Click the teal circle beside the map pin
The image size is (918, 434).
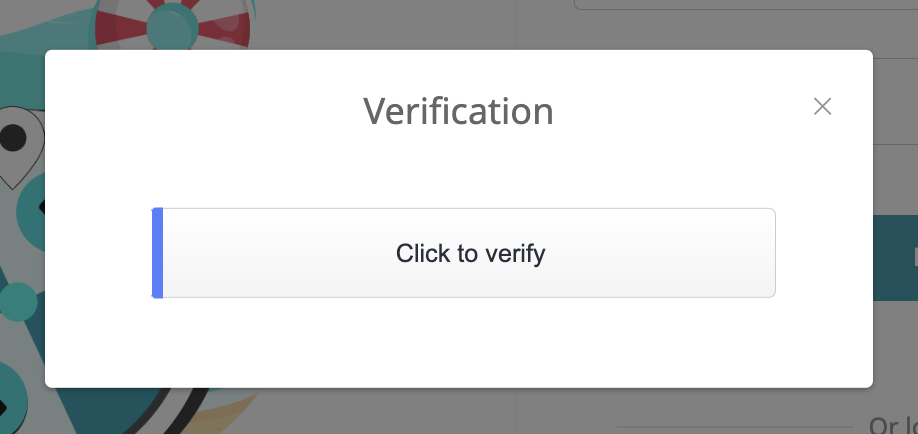(32, 211)
